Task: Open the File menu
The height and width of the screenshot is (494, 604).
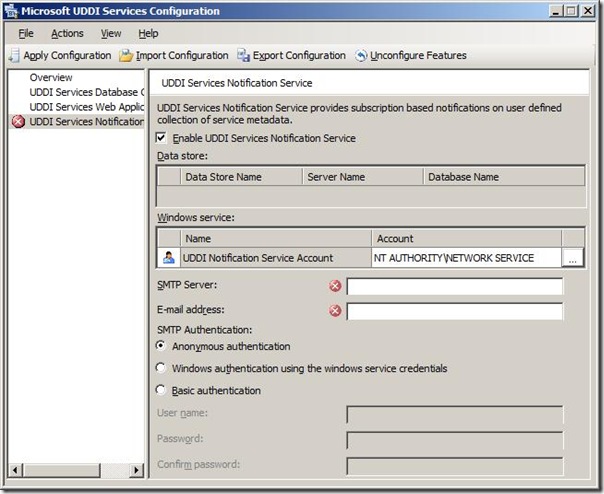Action: coord(26,34)
